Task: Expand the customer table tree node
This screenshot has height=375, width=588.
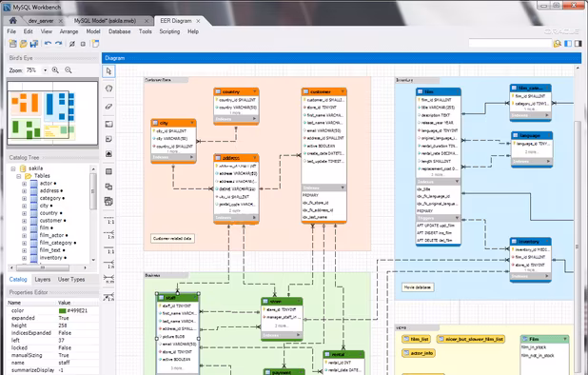Action: [24, 221]
